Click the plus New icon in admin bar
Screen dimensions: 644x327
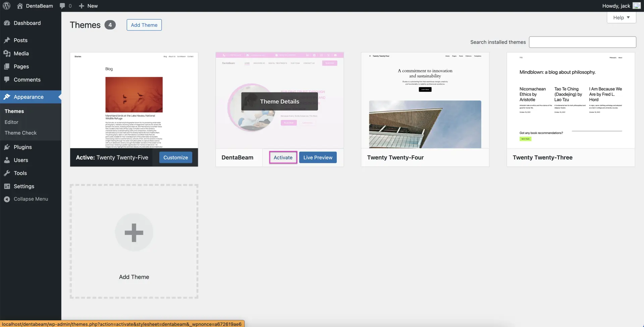tap(81, 6)
